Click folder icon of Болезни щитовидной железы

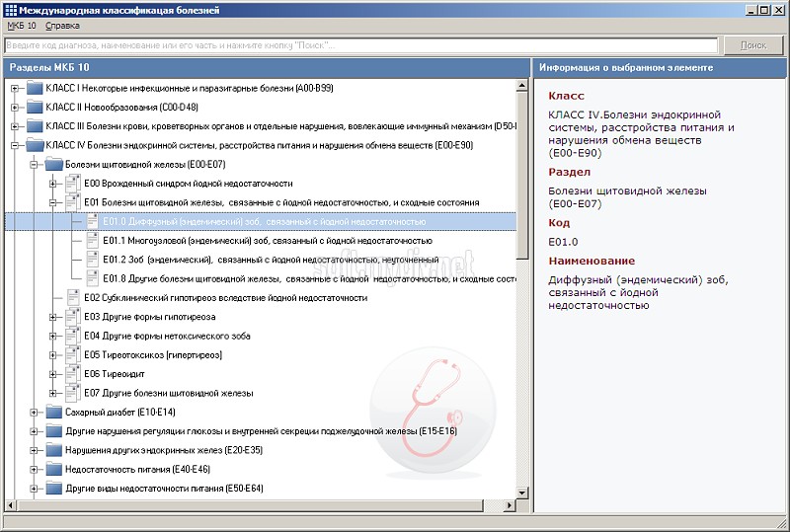coord(53,165)
